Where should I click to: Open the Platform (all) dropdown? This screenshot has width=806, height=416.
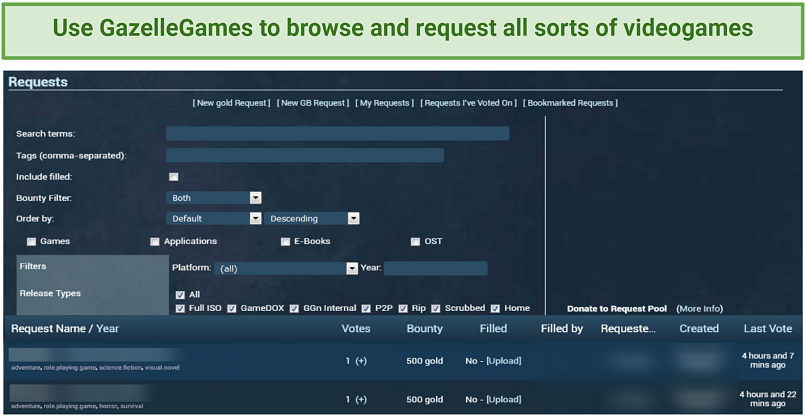point(285,268)
